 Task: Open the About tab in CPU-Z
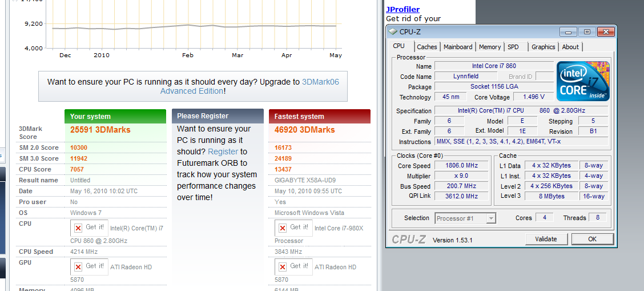(570, 47)
